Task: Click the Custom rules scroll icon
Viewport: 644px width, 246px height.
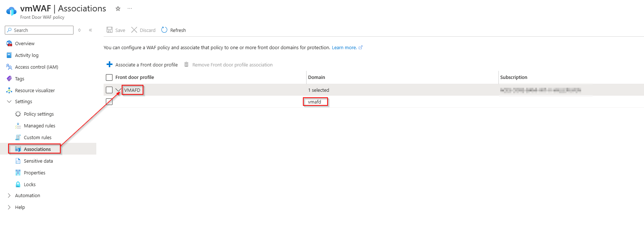Action: click(18, 137)
